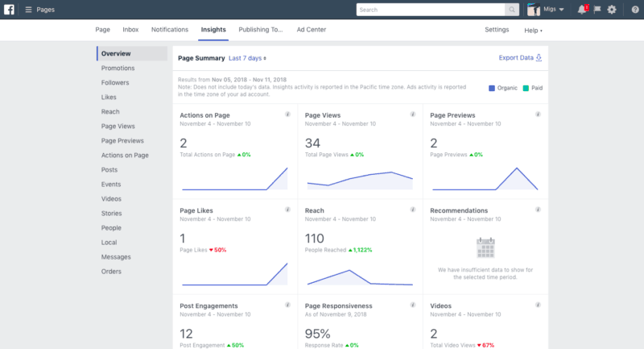
Task: Click the Page Views line chart
Action: click(x=360, y=181)
